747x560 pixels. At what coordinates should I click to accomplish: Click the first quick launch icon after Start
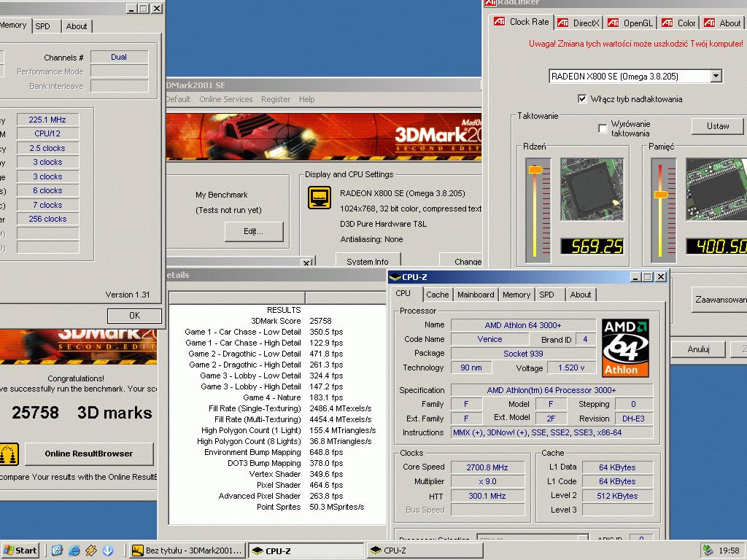point(57,551)
